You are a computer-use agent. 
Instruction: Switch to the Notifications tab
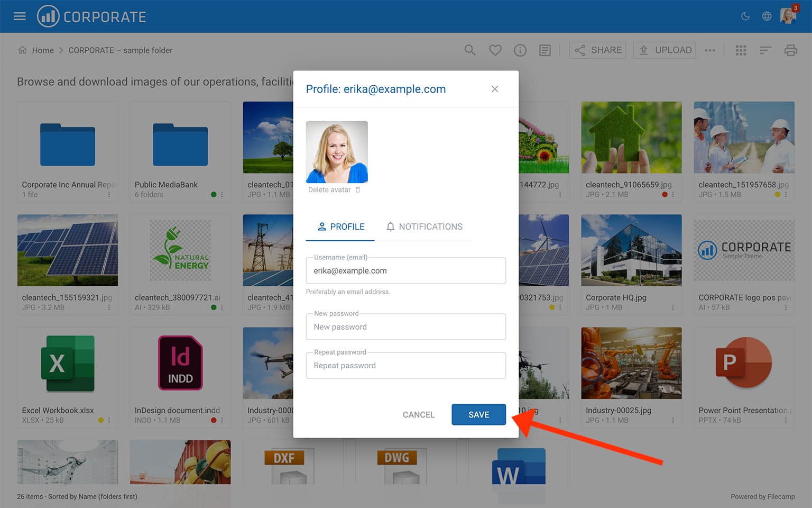coord(424,226)
